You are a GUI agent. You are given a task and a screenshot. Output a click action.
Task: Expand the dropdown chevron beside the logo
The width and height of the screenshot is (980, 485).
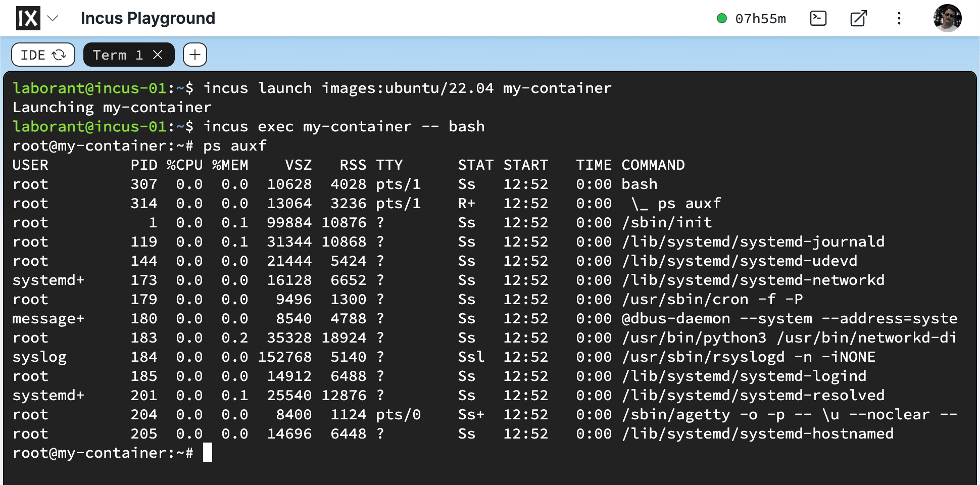53,18
